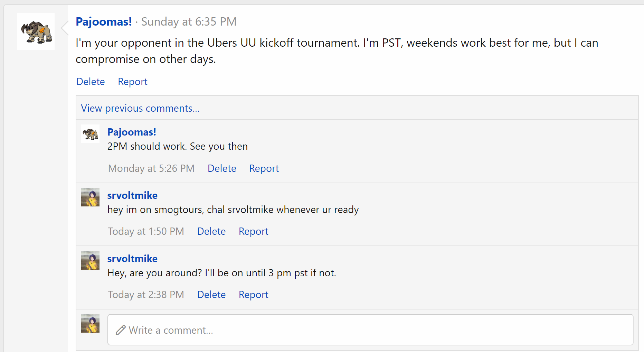The height and width of the screenshot is (352, 644).
Task: Click srvoltmike name on 'are you around' comment
Action: point(132,259)
